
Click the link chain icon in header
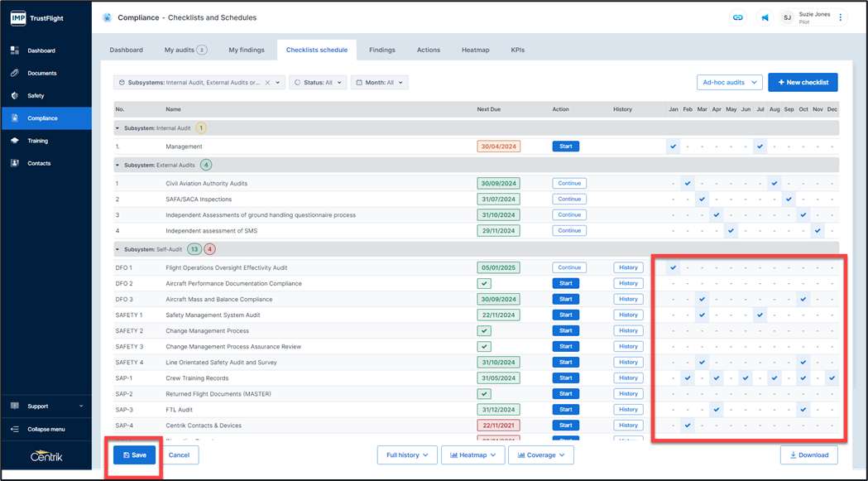coord(738,17)
